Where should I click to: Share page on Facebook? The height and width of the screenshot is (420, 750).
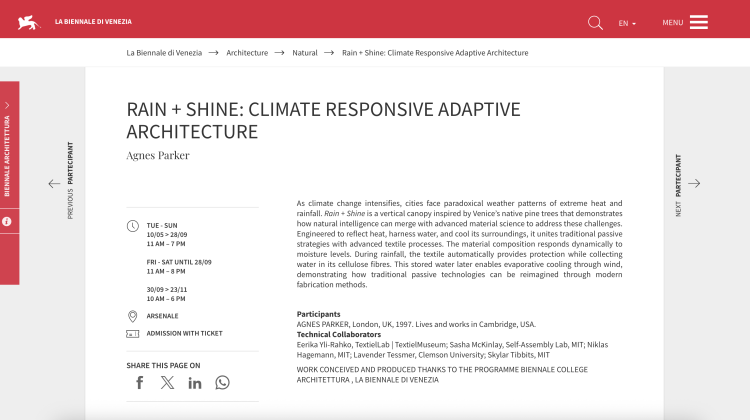[x=140, y=382]
